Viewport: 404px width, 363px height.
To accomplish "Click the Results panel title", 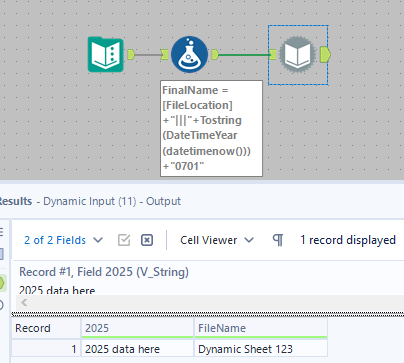I will pos(89,201).
